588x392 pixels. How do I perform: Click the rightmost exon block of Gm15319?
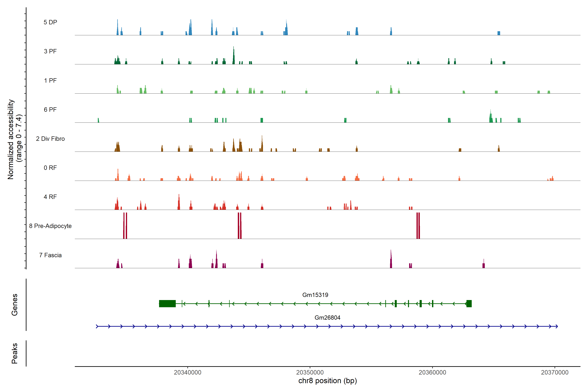coord(469,303)
